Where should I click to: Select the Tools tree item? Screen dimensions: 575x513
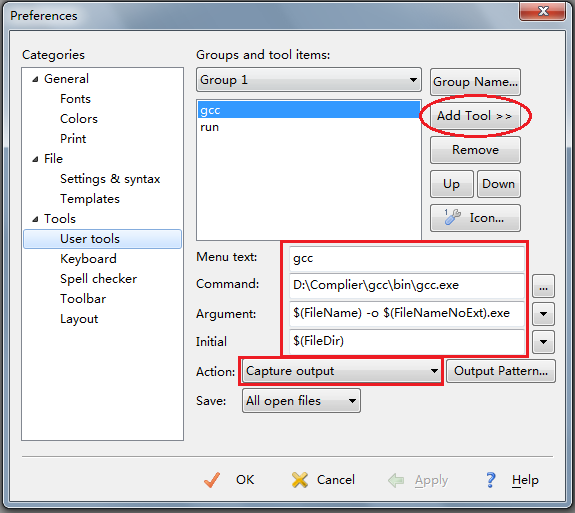(x=60, y=219)
